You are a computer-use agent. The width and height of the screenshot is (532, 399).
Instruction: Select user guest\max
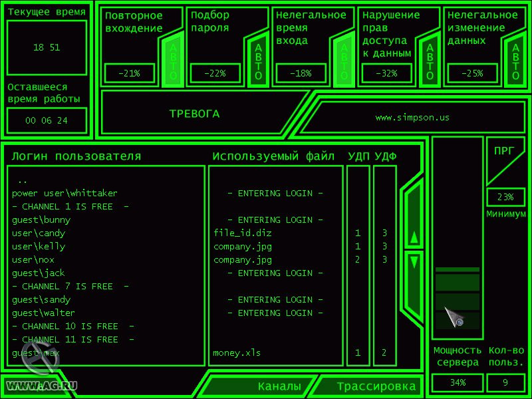(36, 353)
